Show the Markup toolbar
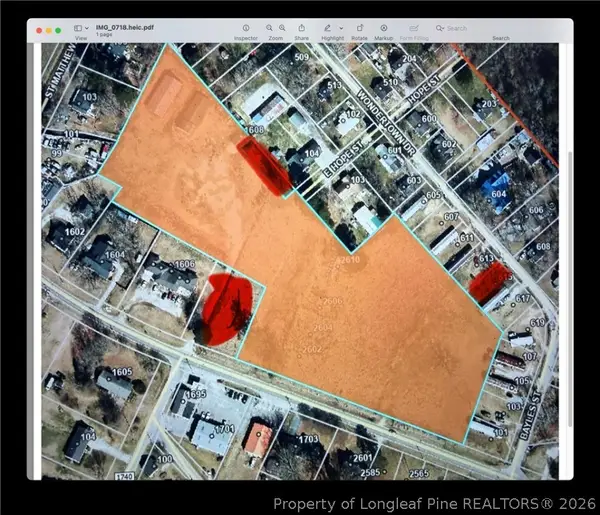This screenshot has width=600, height=515. pyautogui.click(x=384, y=28)
